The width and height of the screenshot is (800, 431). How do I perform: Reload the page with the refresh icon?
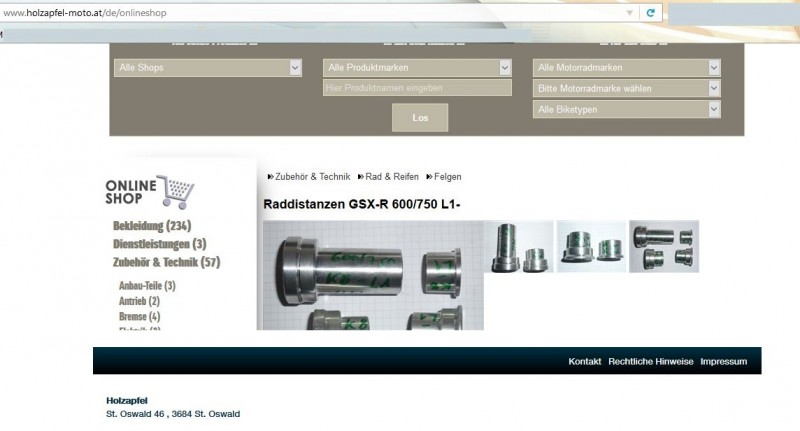(x=650, y=13)
